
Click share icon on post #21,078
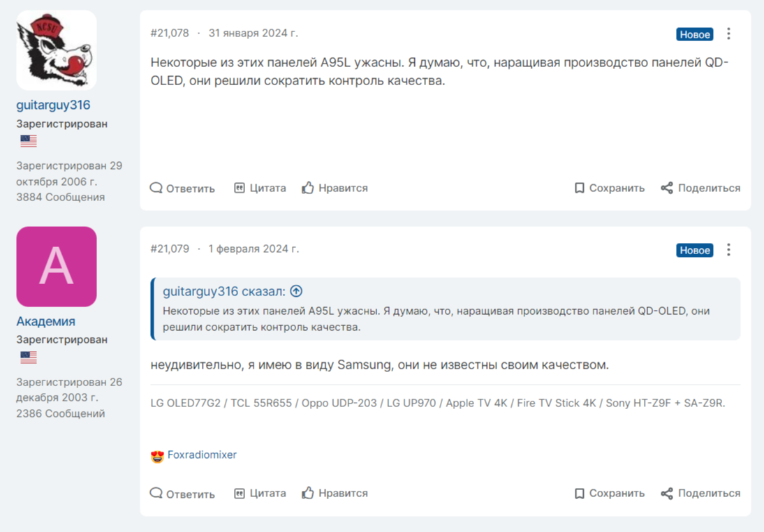(667, 188)
